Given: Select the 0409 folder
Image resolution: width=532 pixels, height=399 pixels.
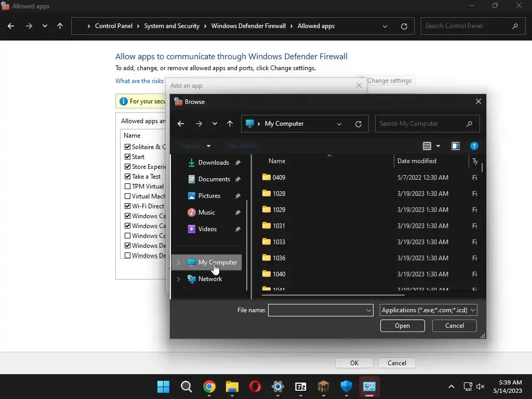Looking at the screenshot, I should coord(278,178).
